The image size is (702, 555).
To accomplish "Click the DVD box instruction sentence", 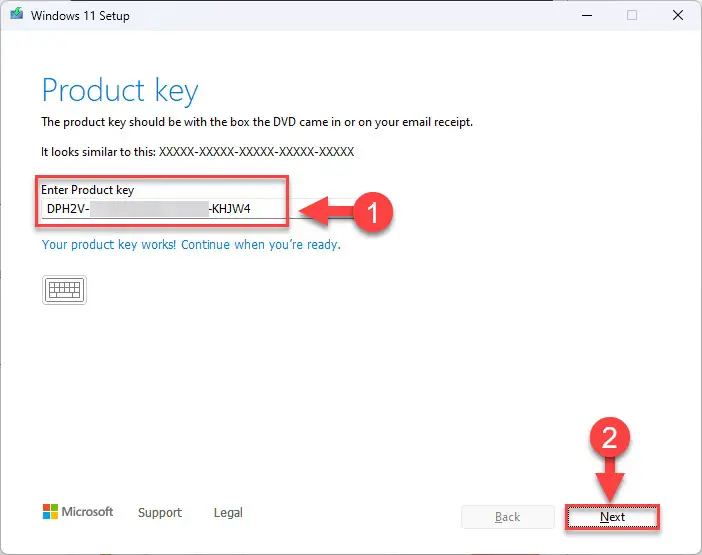I will 257,122.
